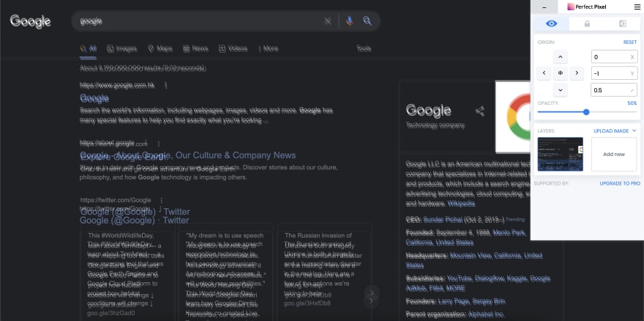Click the UPGRADE TO PRO link
The image size is (644, 321).
pyautogui.click(x=620, y=183)
